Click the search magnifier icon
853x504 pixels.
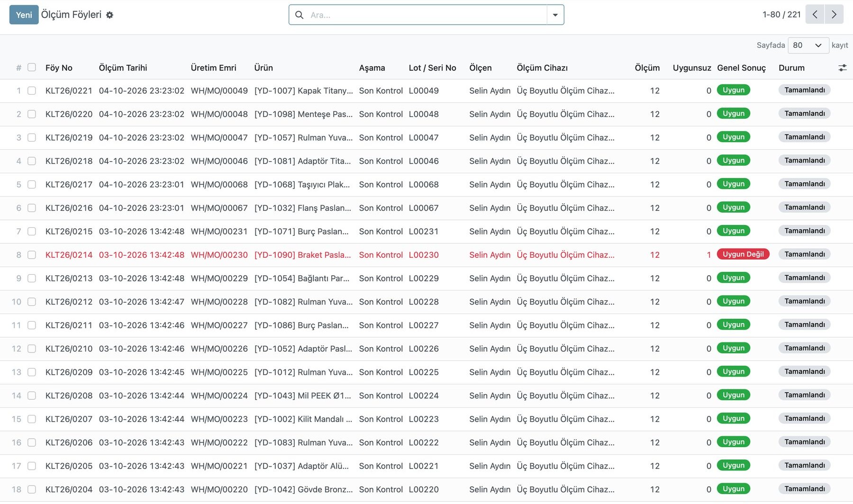(x=299, y=15)
